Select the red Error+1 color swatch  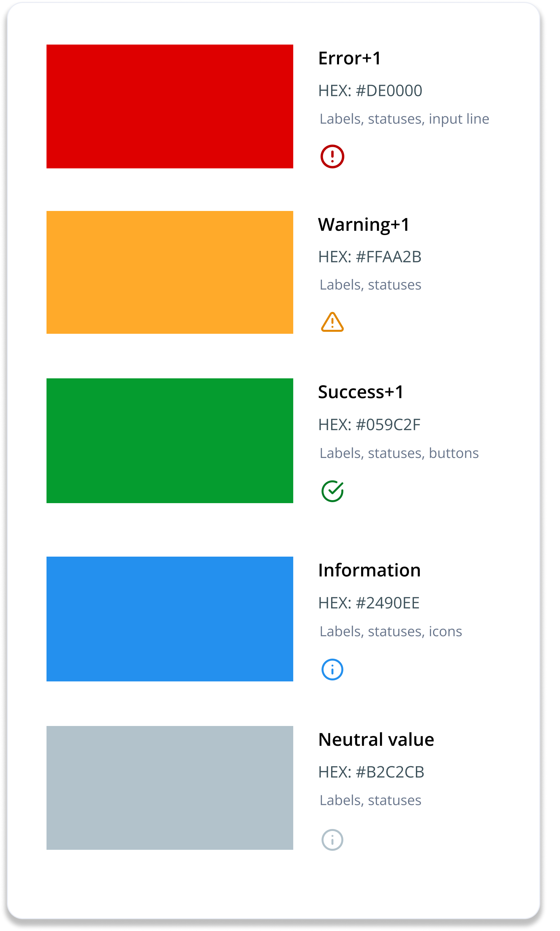pos(170,107)
